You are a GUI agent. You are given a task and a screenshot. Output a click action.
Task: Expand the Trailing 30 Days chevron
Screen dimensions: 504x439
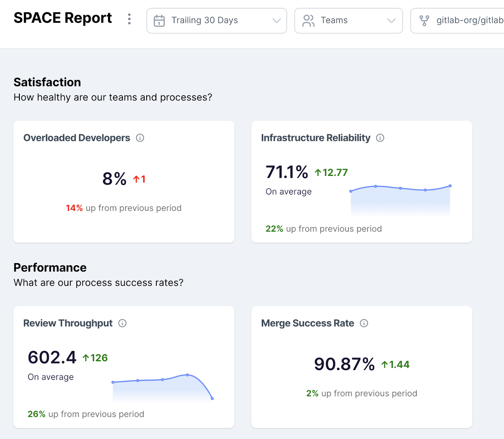(276, 21)
